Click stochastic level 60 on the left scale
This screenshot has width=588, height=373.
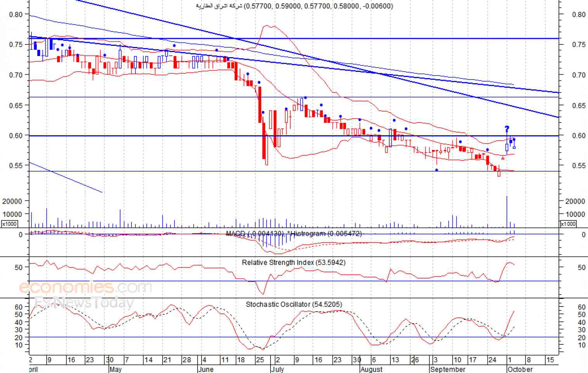point(19,307)
